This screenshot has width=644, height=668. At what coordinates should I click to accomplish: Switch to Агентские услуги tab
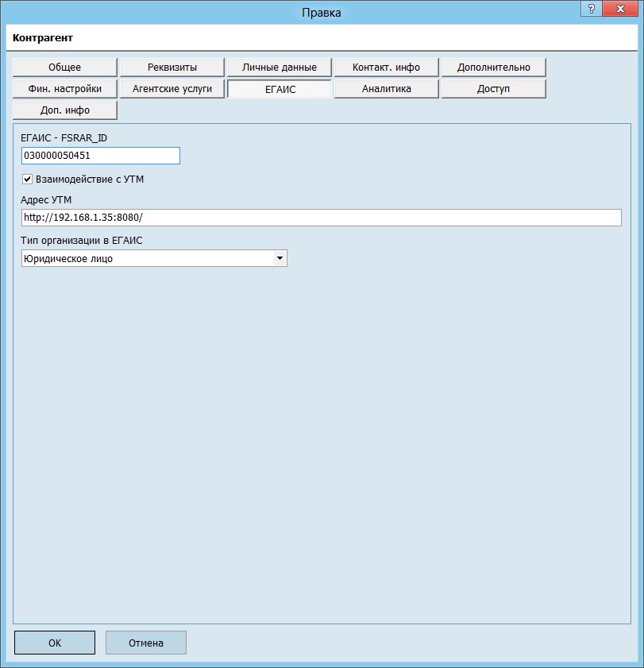pyautogui.click(x=172, y=89)
